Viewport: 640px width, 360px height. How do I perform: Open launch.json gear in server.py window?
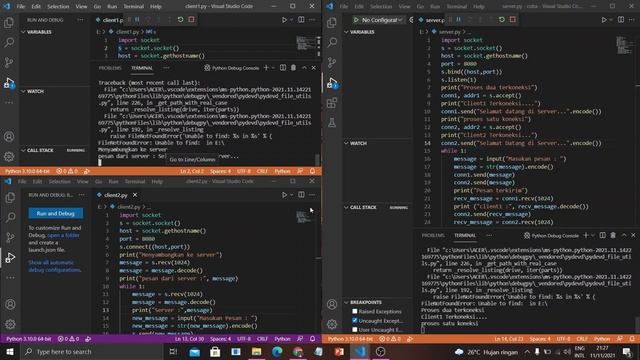411,20
